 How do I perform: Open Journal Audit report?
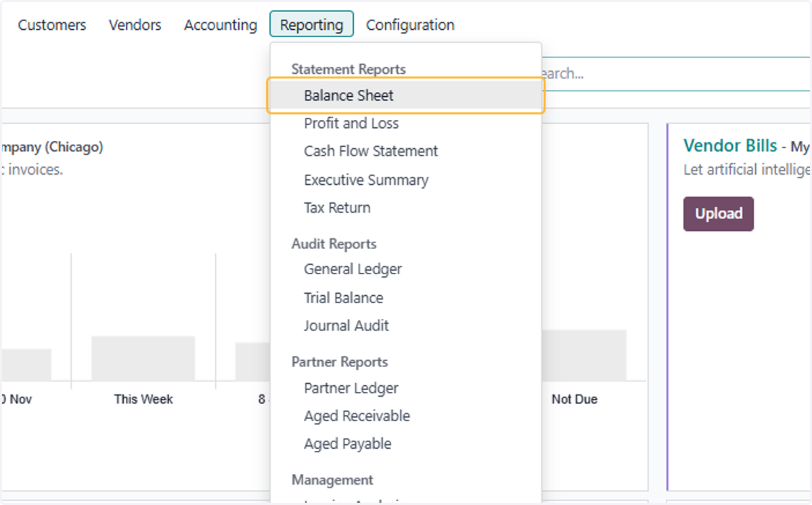pos(406,326)
